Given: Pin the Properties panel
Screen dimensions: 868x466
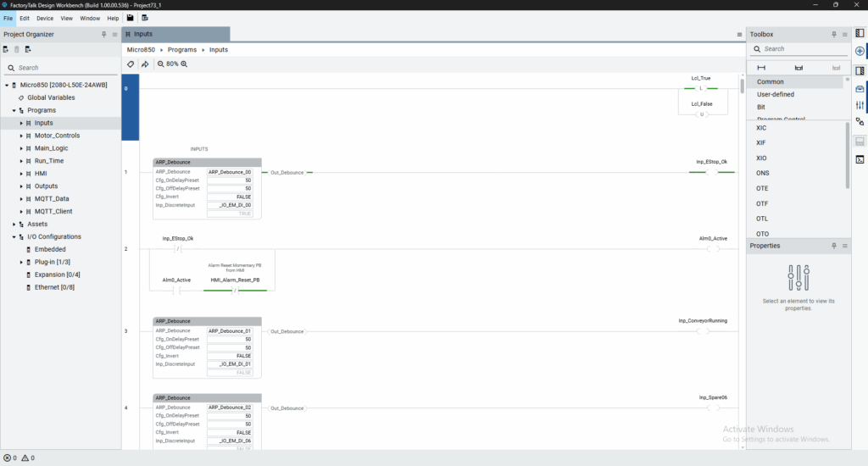Looking at the screenshot, I should [834, 246].
